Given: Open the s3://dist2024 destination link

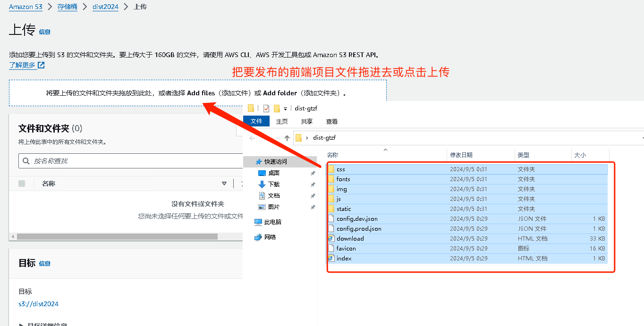Looking at the screenshot, I should click(38, 304).
